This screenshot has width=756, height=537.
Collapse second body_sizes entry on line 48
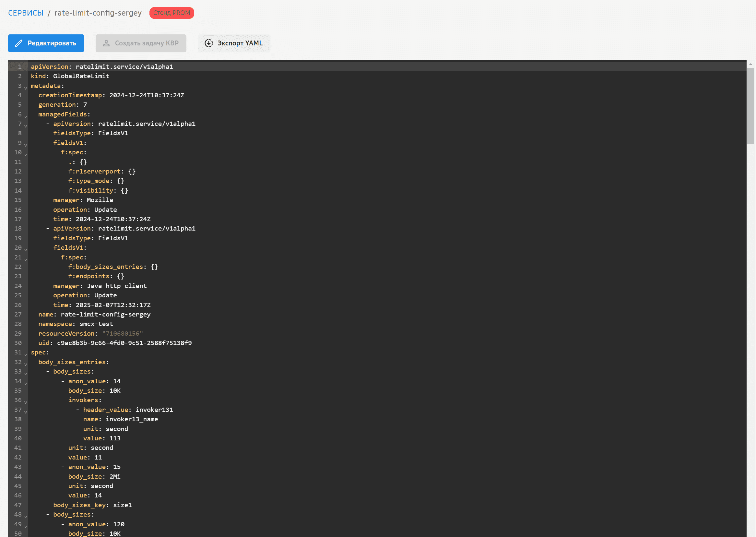click(x=26, y=517)
